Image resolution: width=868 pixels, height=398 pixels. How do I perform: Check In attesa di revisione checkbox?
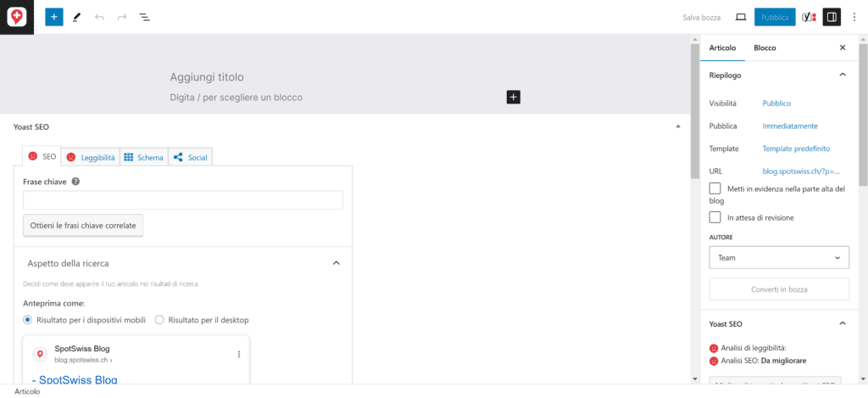click(x=715, y=217)
